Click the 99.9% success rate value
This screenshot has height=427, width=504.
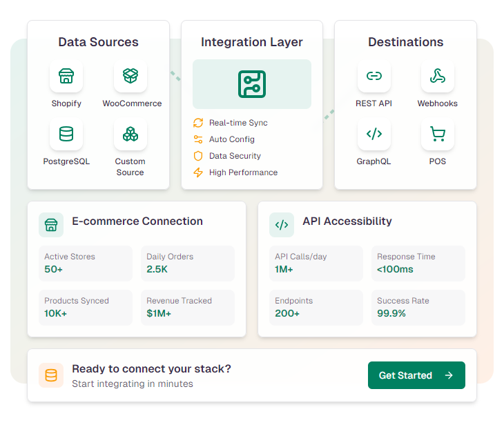[391, 313]
